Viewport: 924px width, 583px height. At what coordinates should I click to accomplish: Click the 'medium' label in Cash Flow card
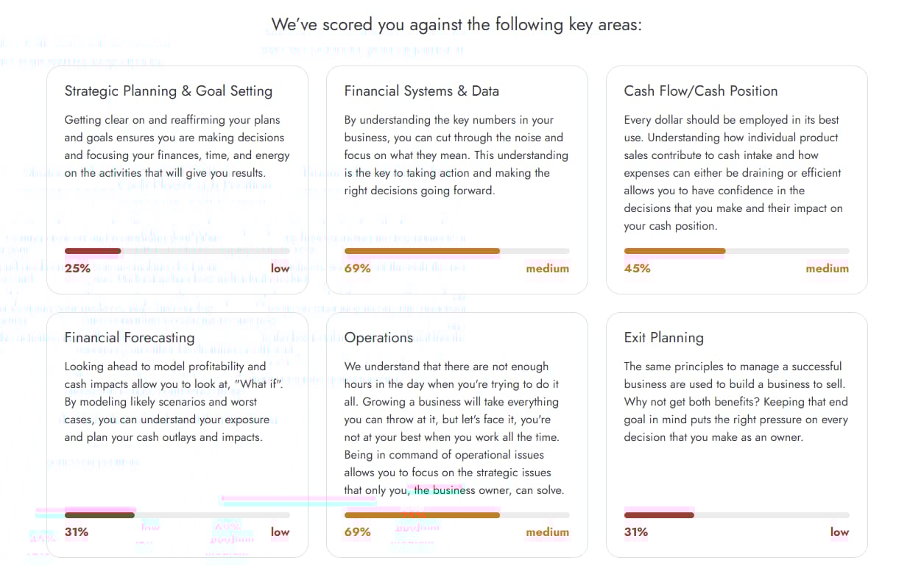827,269
